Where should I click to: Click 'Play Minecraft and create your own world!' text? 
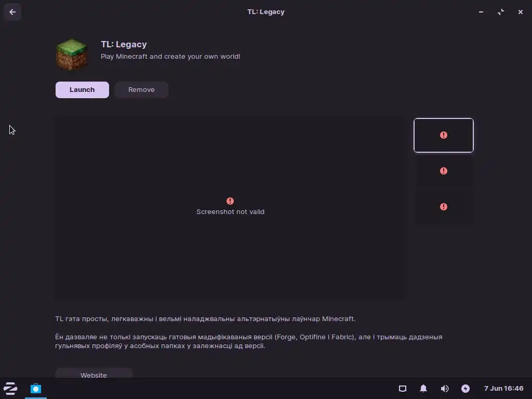[170, 56]
